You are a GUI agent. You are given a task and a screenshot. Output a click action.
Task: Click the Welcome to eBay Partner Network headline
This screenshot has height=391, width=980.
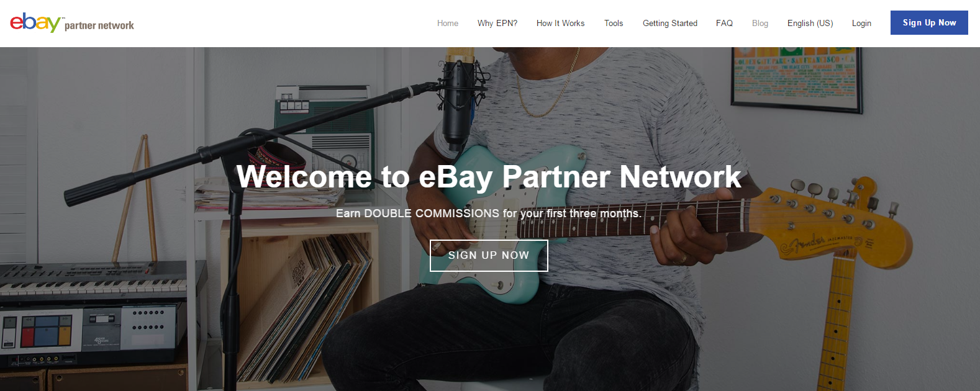[489, 176]
